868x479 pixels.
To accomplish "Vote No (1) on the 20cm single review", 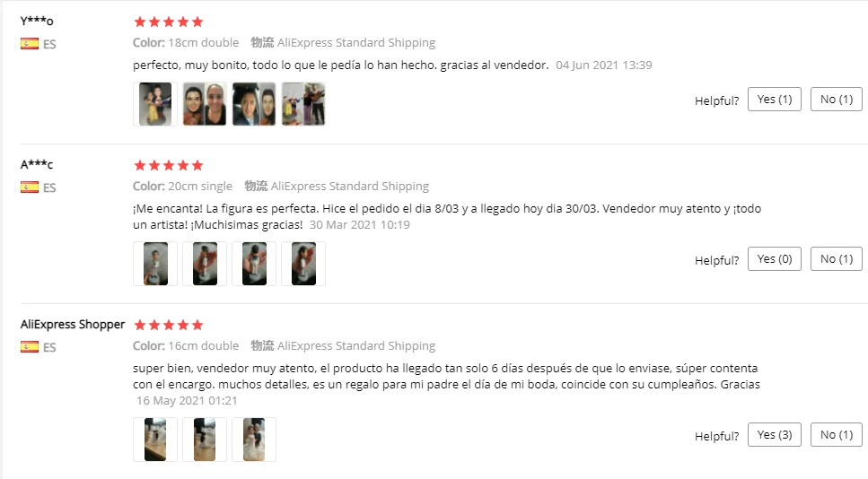I will (837, 259).
